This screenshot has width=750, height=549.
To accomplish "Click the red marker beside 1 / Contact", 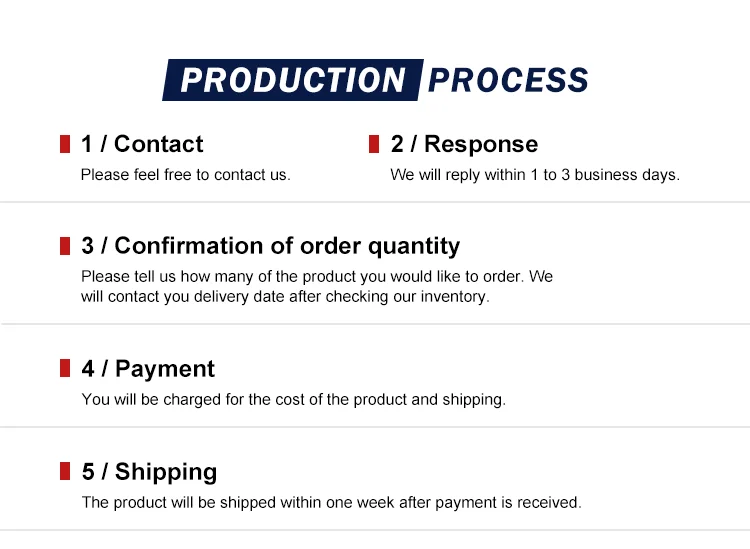I will pos(65,144).
